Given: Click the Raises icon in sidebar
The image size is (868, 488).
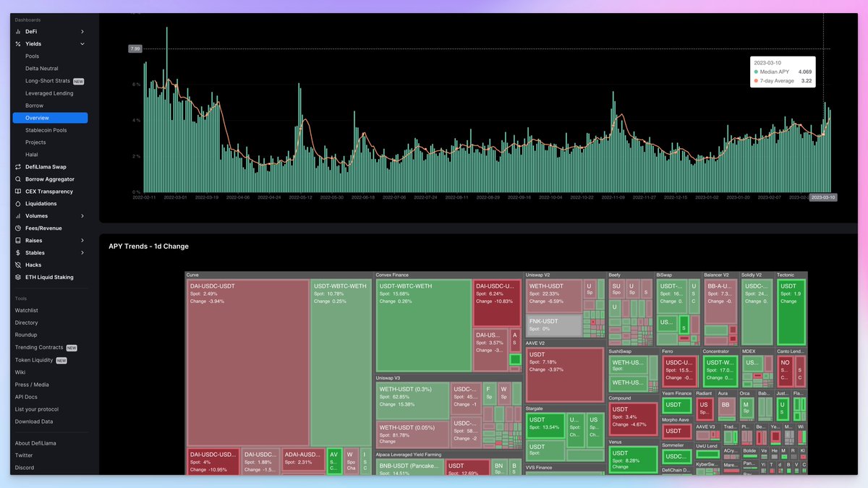Looking at the screenshot, I should [x=18, y=241].
